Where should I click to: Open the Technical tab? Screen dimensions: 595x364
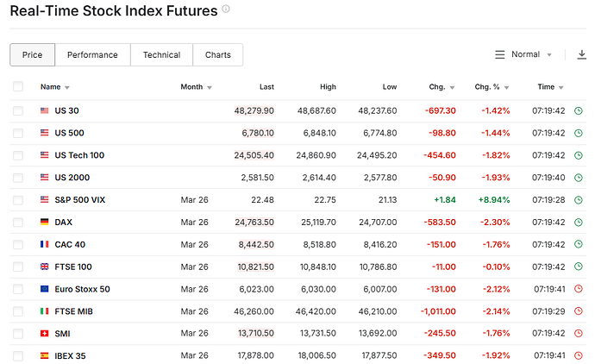(161, 54)
